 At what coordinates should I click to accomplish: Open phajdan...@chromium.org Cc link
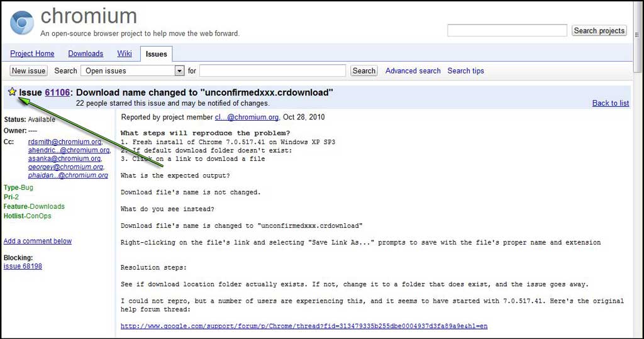[x=68, y=175]
